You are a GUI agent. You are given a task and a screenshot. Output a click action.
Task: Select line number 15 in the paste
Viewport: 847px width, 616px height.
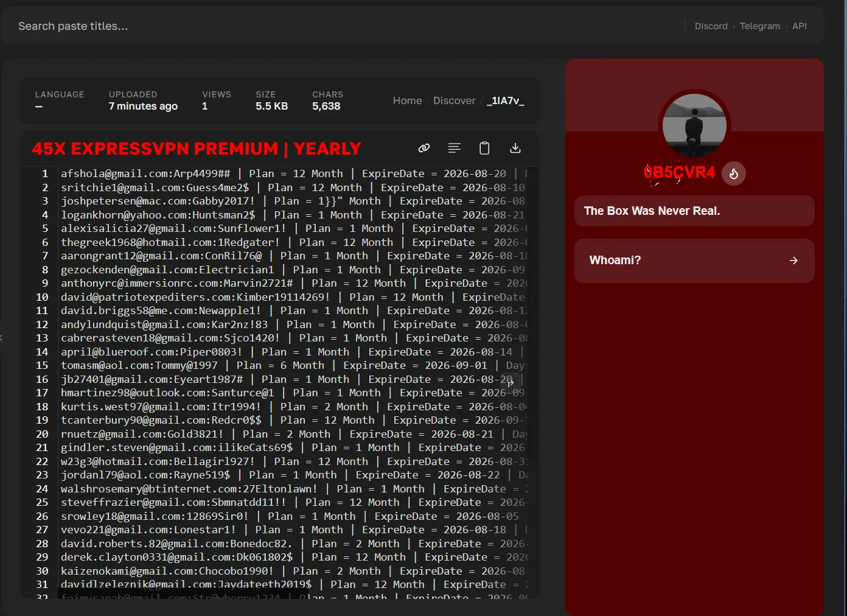(x=42, y=366)
